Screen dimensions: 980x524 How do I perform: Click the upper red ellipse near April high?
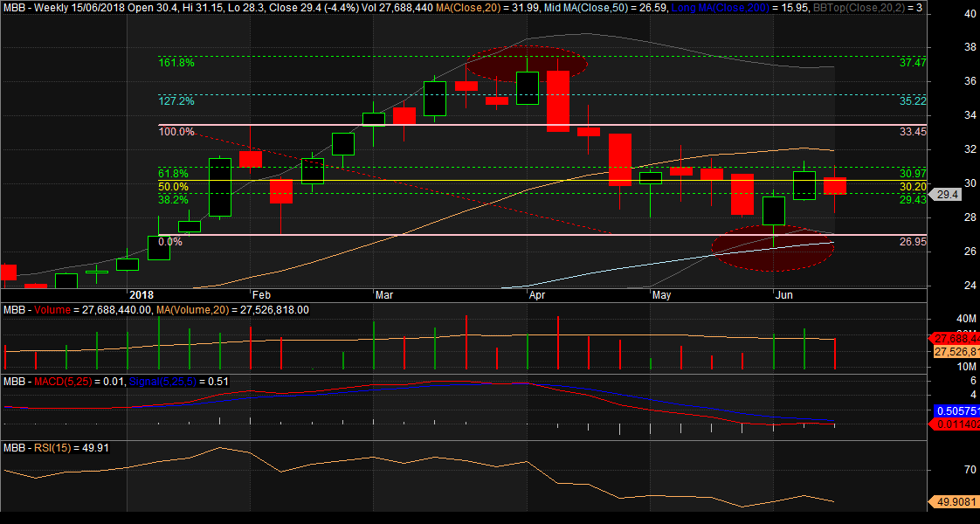[527, 63]
